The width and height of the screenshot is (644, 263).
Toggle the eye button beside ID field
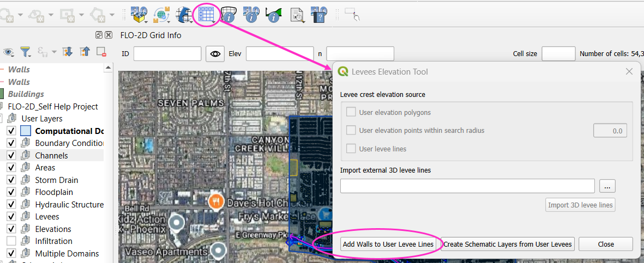(215, 54)
